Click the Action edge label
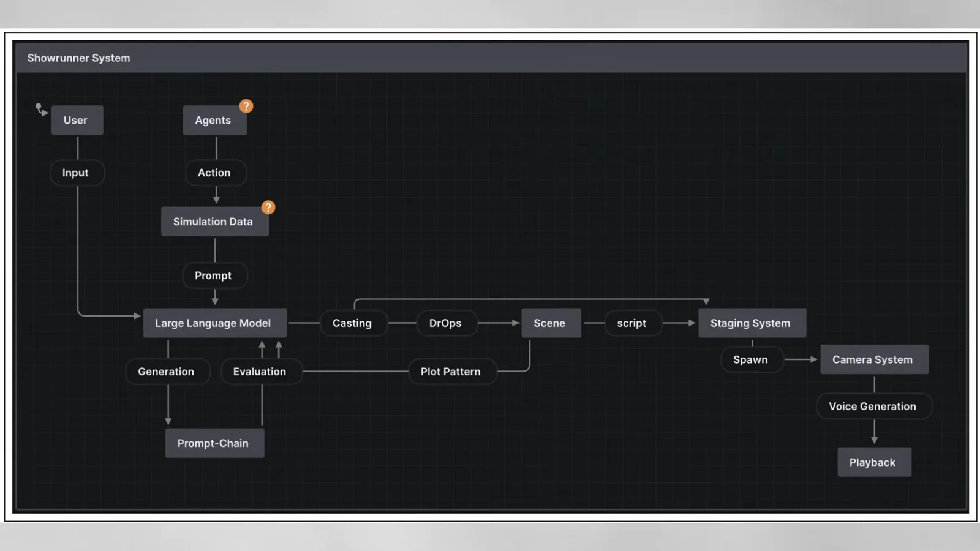 coord(216,173)
